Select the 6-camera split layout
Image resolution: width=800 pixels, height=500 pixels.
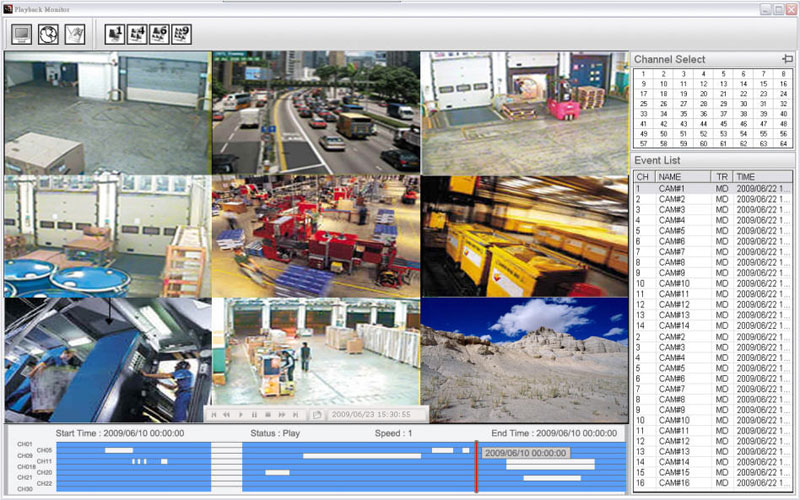[159, 33]
